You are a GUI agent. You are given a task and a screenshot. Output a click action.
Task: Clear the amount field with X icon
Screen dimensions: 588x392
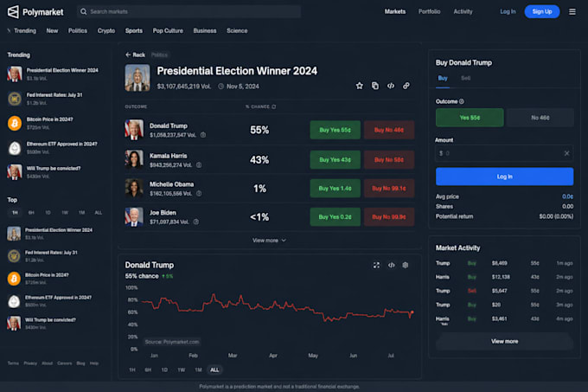566,153
